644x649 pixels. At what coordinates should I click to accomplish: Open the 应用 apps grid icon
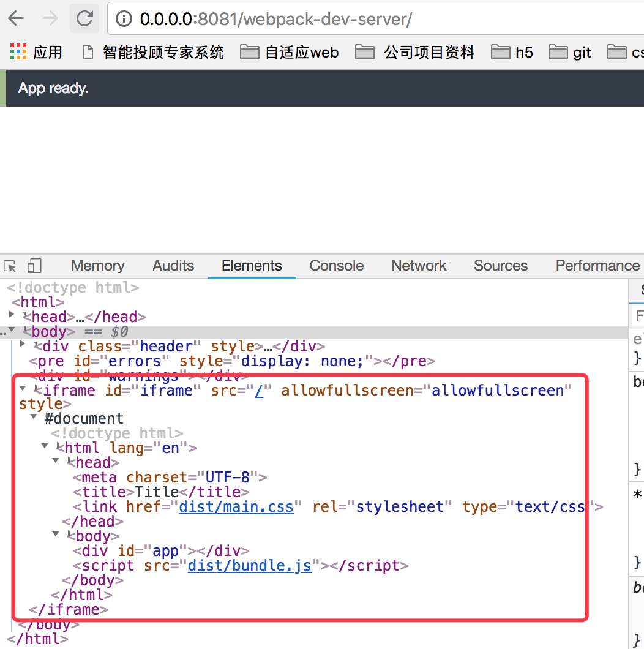pyautogui.click(x=18, y=52)
